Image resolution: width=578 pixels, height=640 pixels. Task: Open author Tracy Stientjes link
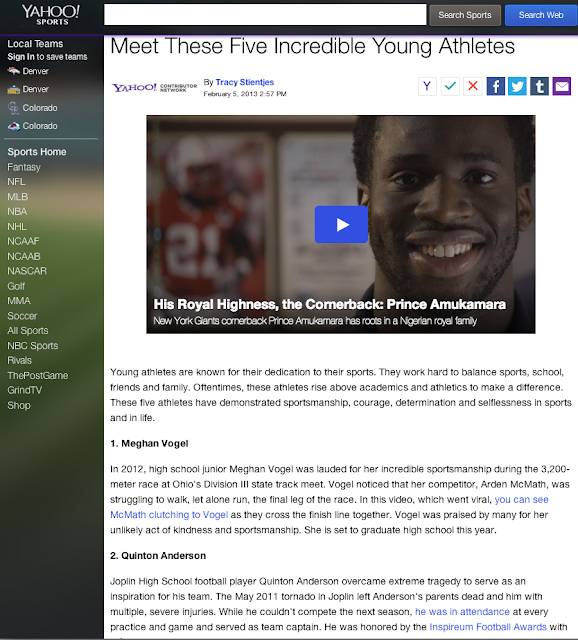pos(245,82)
